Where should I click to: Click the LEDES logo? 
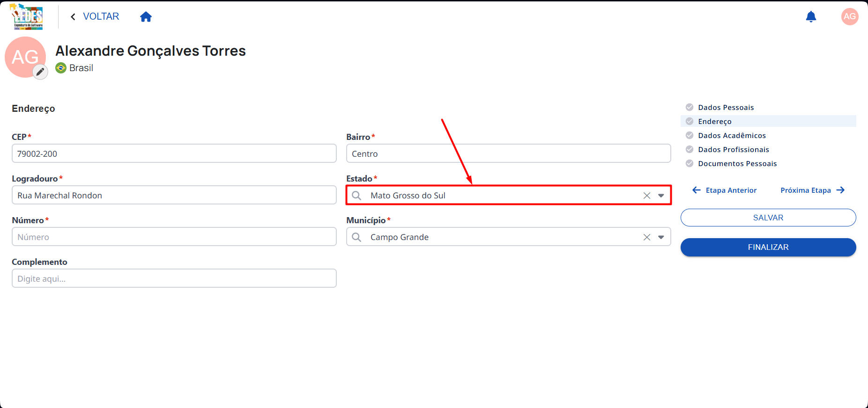pos(27,17)
